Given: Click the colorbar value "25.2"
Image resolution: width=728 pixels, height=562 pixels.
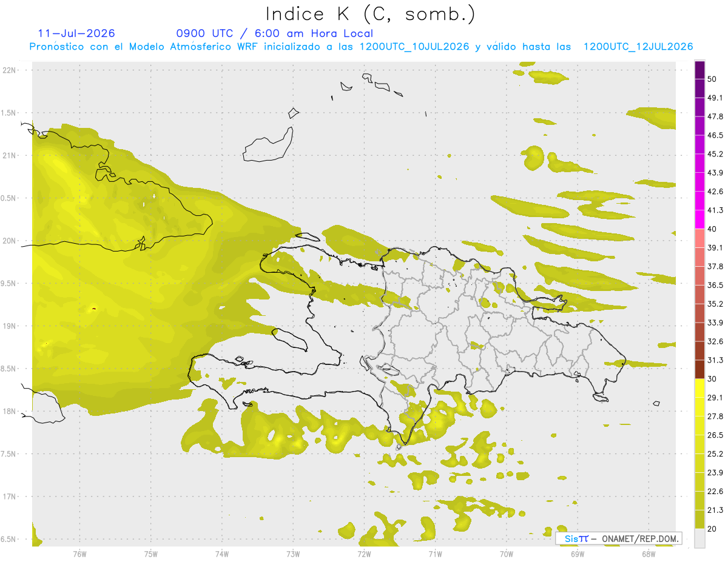Looking at the screenshot, I should coord(715,455).
